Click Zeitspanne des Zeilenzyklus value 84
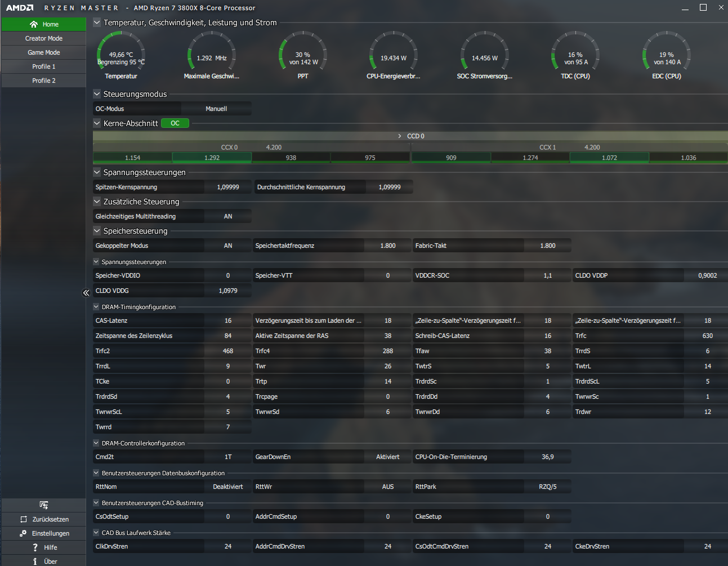 228,336
